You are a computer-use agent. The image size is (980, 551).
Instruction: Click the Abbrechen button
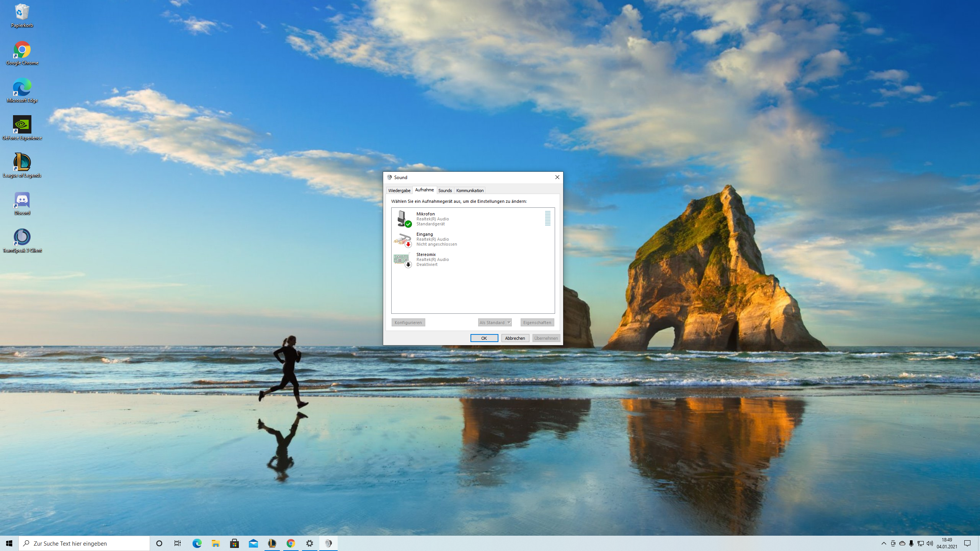point(515,338)
